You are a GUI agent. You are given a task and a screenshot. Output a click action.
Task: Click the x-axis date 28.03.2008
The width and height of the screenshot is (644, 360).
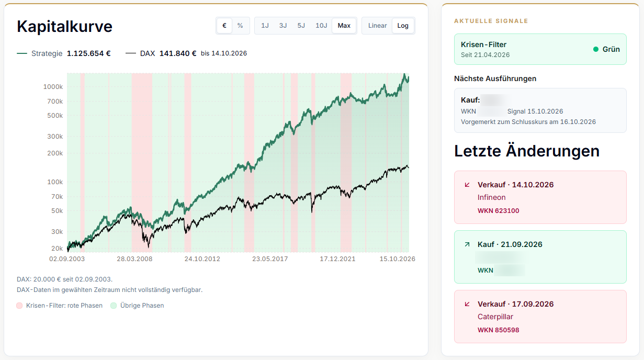point(134,258)
